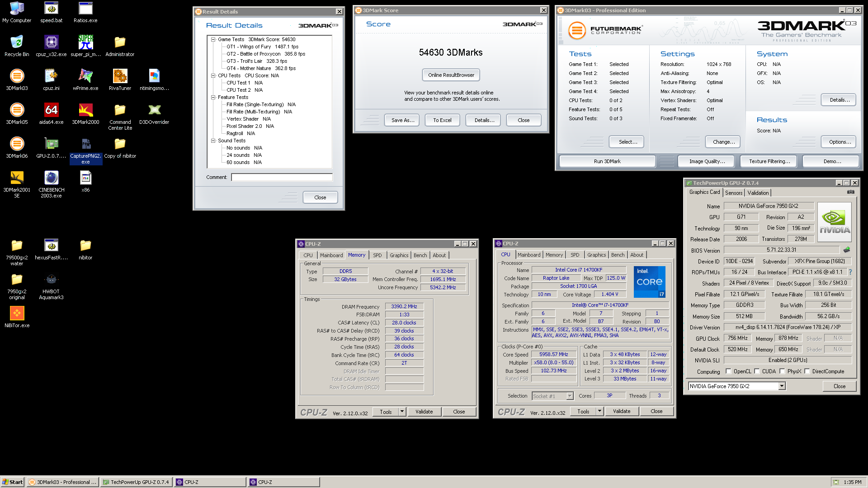Open Graphics tab in CPU-Z Memory window
Image resolution: width=868 pixels, height=488 pixels.
[x=399, y=255]
